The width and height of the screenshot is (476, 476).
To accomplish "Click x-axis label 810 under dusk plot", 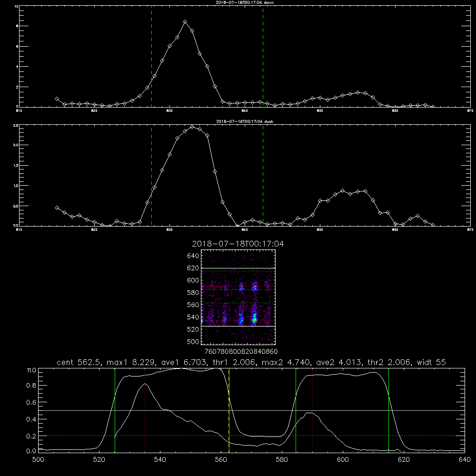I will coord(19,230).
